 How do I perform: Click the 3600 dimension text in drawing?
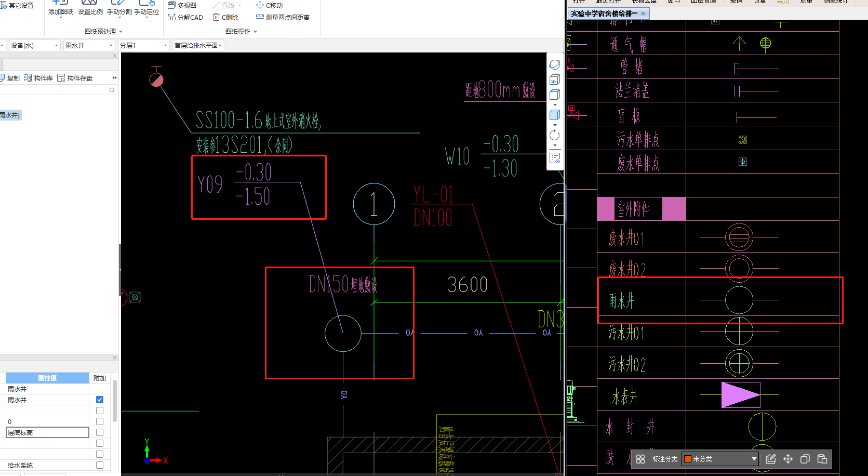468,285
